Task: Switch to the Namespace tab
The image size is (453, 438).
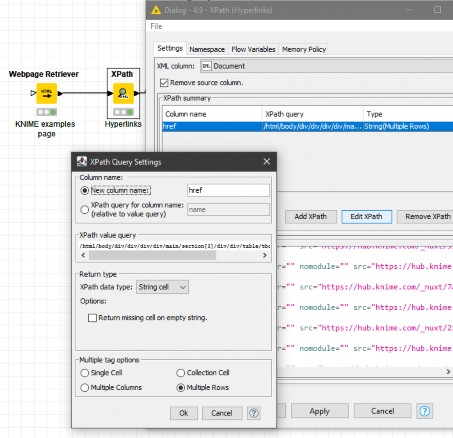Action: (x=207, y=49)
